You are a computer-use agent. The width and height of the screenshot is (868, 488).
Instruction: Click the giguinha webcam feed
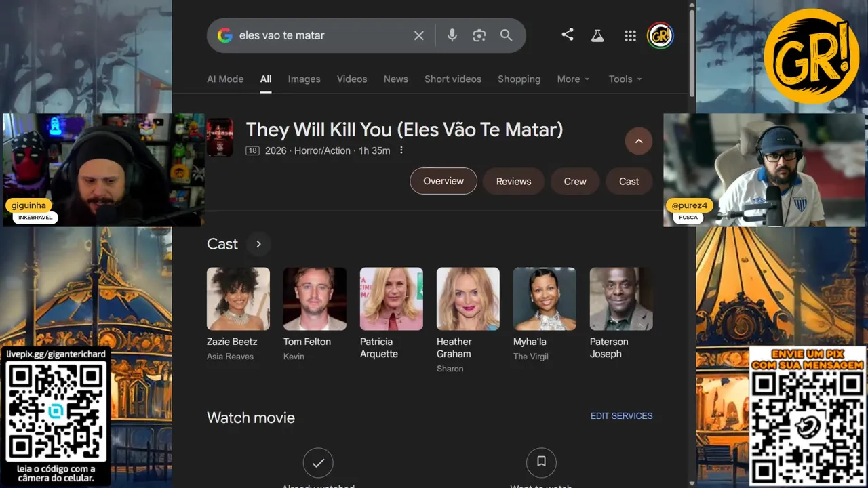pyautogui.click(x=103, y=169)
